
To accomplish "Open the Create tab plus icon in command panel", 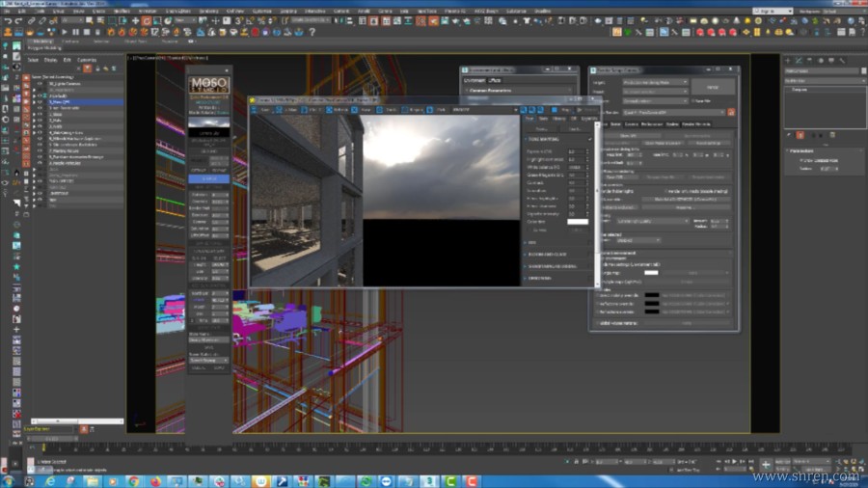I will click(788, 61).
